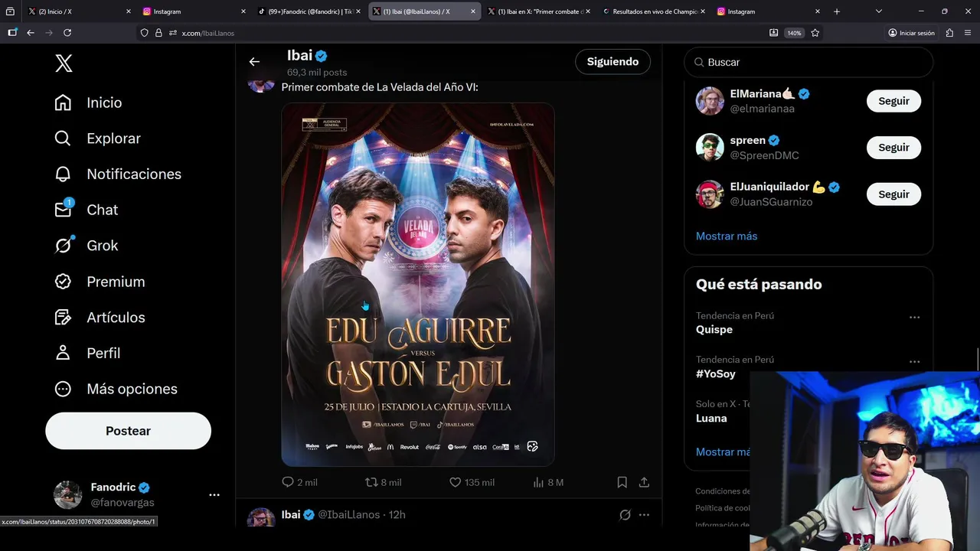Click the Buscar search field

click(x=808, y=62)
